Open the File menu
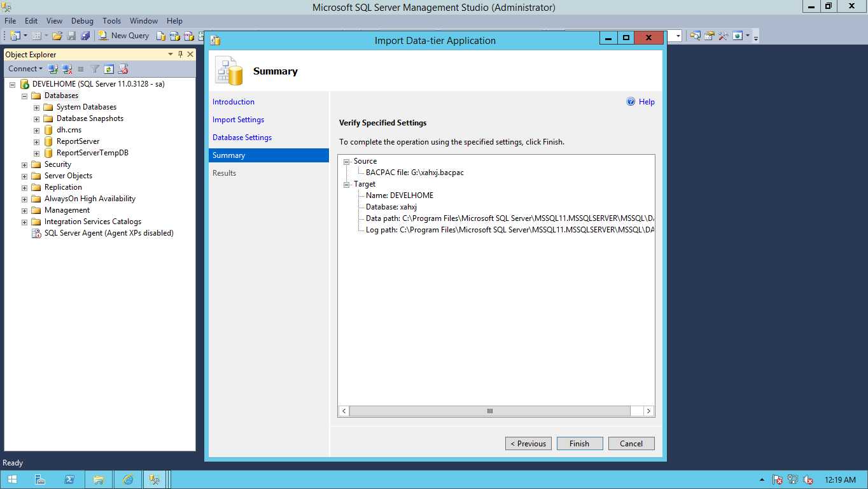Image resolution: width=868 pixels, height=489 pixels. (10, 21)
